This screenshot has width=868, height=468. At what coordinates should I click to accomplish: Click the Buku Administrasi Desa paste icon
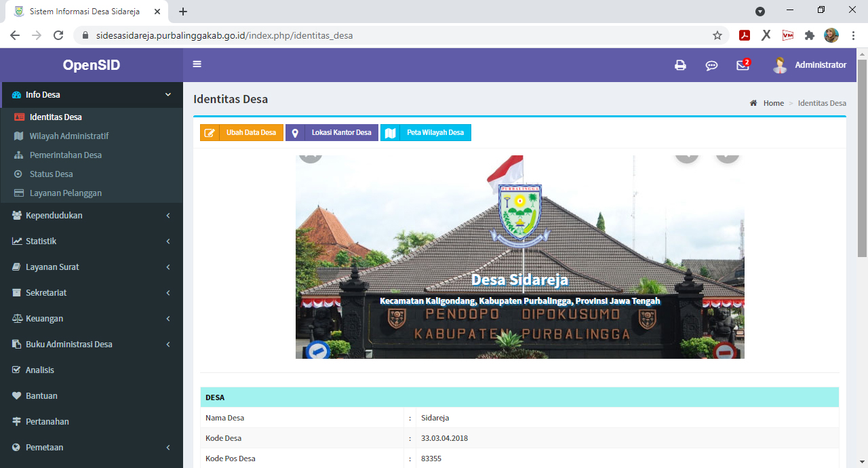17,345
